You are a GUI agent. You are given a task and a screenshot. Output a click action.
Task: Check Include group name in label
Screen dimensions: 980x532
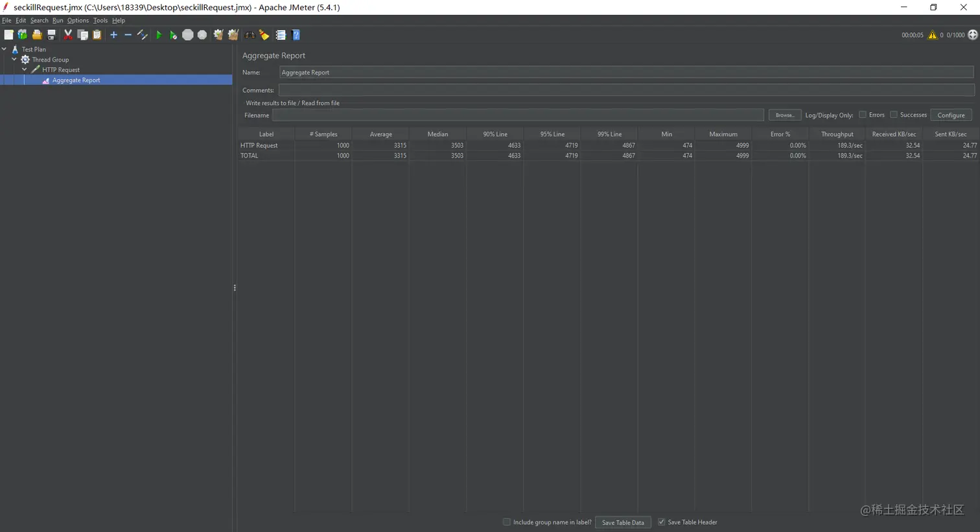tap(507, 522)
